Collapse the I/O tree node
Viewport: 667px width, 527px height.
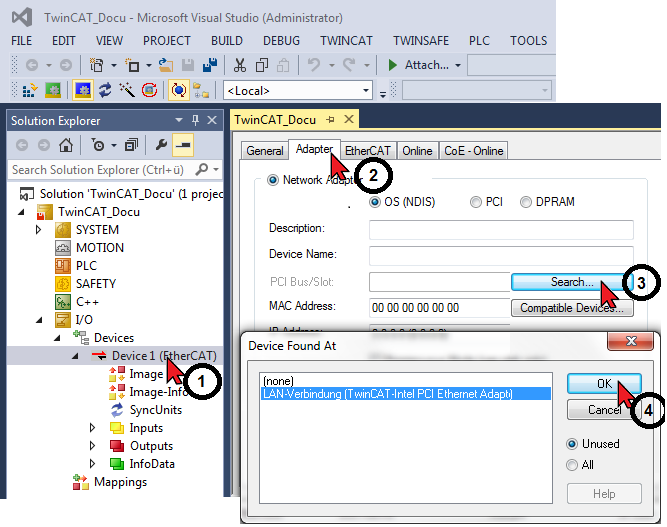click(39, 320)
